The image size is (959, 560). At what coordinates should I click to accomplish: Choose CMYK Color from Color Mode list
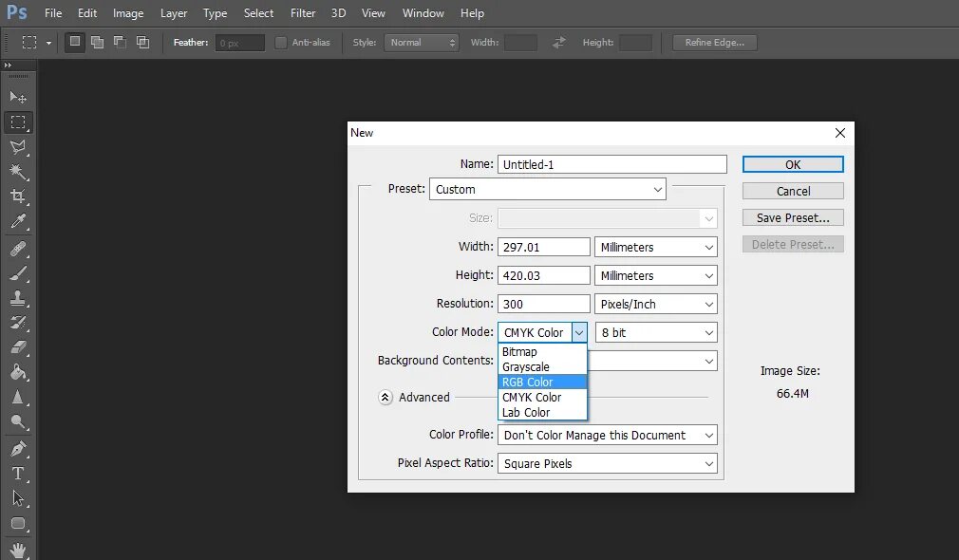(x=542, y=398)
